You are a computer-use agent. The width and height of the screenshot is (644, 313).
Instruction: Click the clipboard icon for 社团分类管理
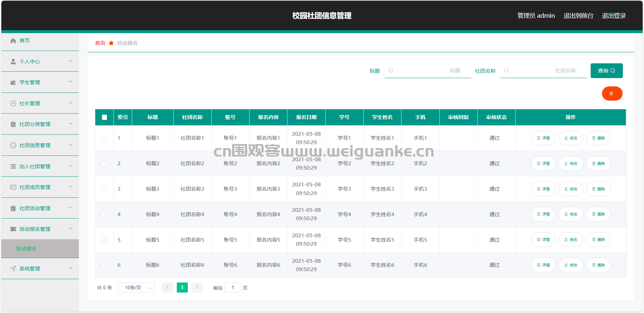coord(13,124)
